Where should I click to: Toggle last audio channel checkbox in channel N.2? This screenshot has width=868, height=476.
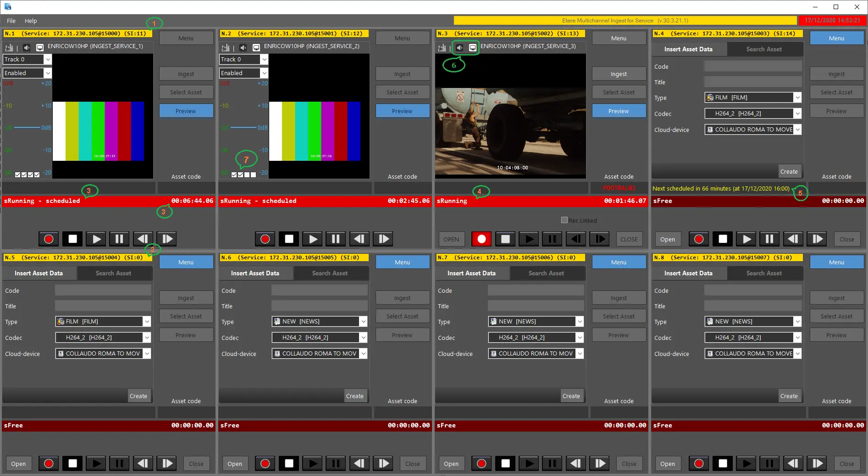pos(253,175)
